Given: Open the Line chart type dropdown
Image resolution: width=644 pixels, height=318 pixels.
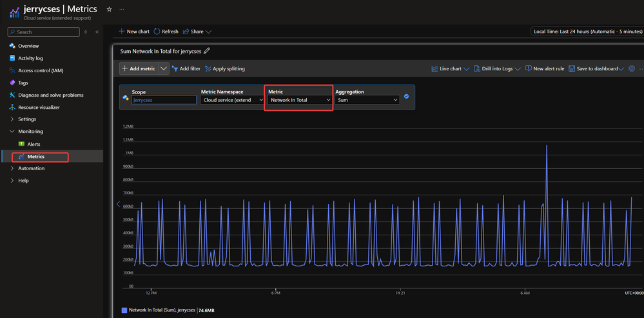Looking at the screenshot, I should (x=450, y=68).
